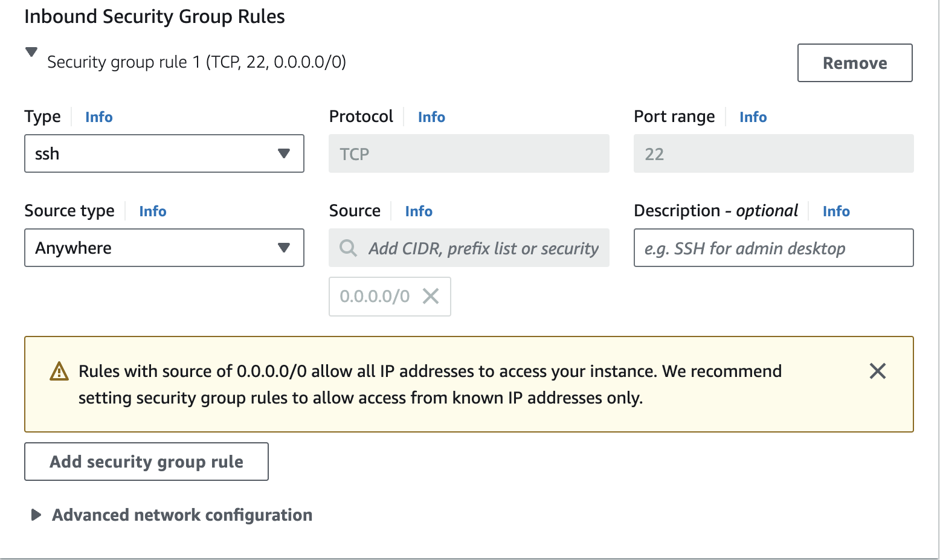Open the Source type dropdown showing Anywhere

coord(164,248)
